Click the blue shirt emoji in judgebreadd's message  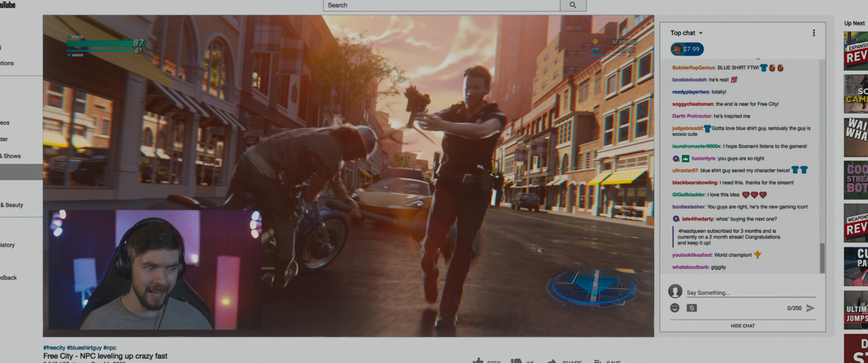[x=707, y=129]
